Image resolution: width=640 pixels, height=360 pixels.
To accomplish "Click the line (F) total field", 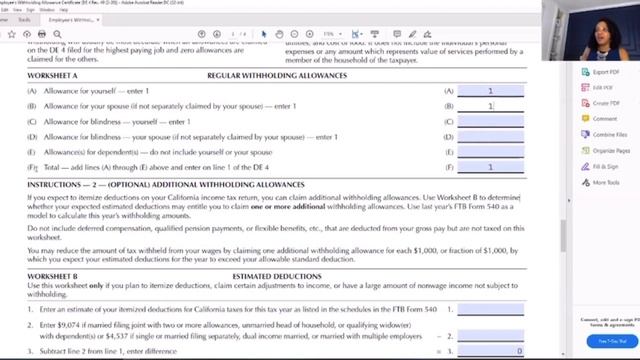I will point(491,167).
